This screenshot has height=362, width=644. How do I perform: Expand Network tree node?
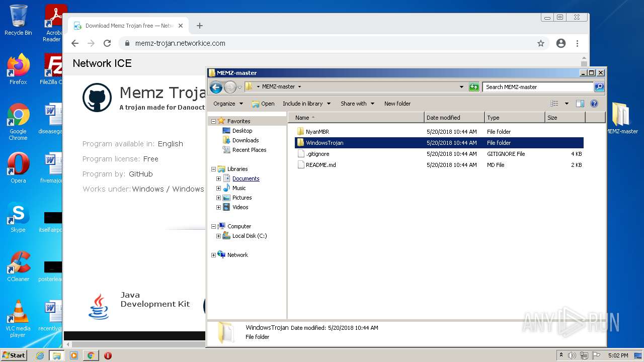(213, 255)
